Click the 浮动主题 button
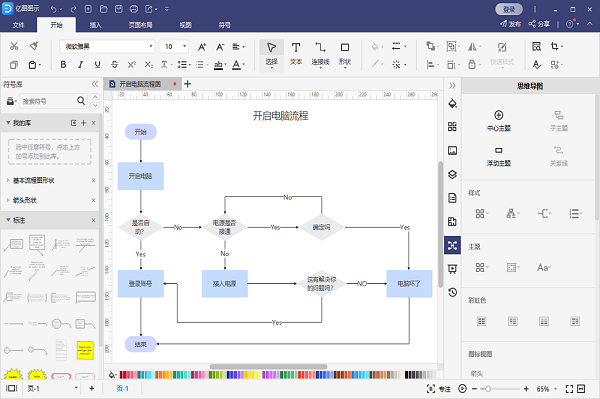Image resolution: width=600 pixels, height=399 pixels. pyautogui.click(x=499, y=156)
